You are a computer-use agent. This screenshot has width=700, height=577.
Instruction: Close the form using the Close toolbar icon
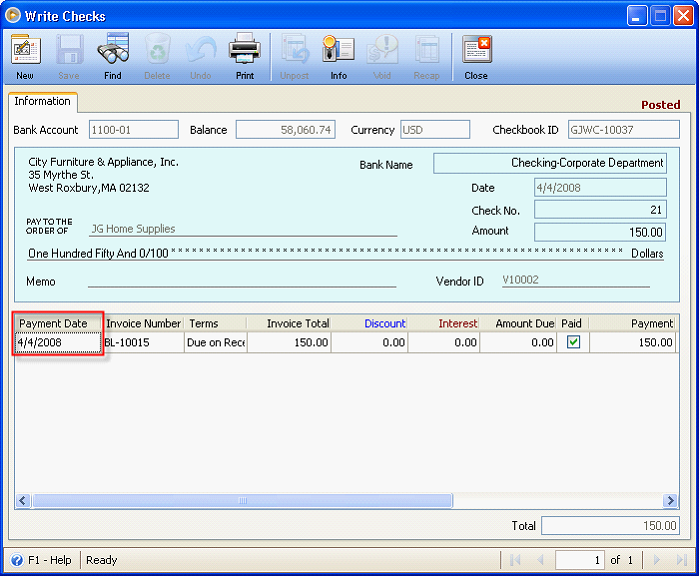476,50
